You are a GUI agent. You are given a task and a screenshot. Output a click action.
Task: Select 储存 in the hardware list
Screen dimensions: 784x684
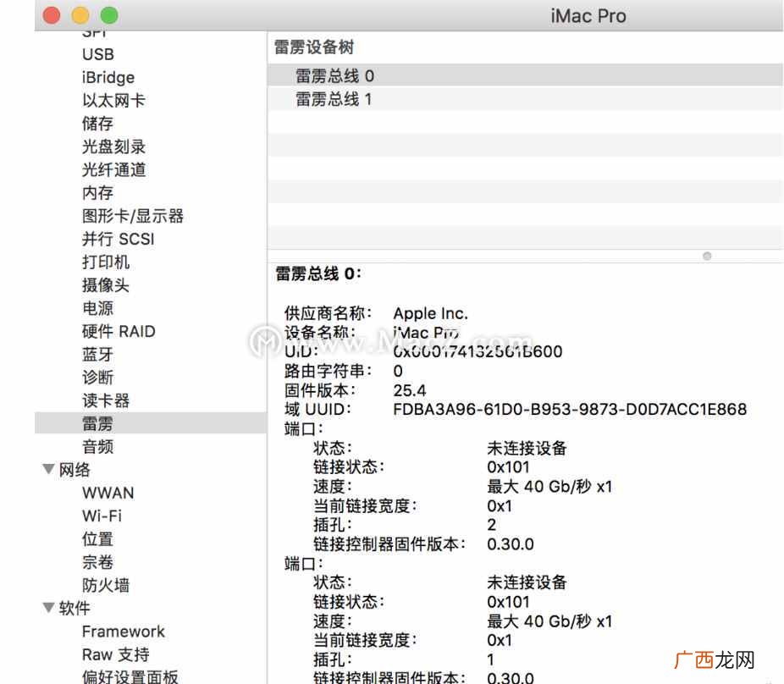click(x=97, y=124)
